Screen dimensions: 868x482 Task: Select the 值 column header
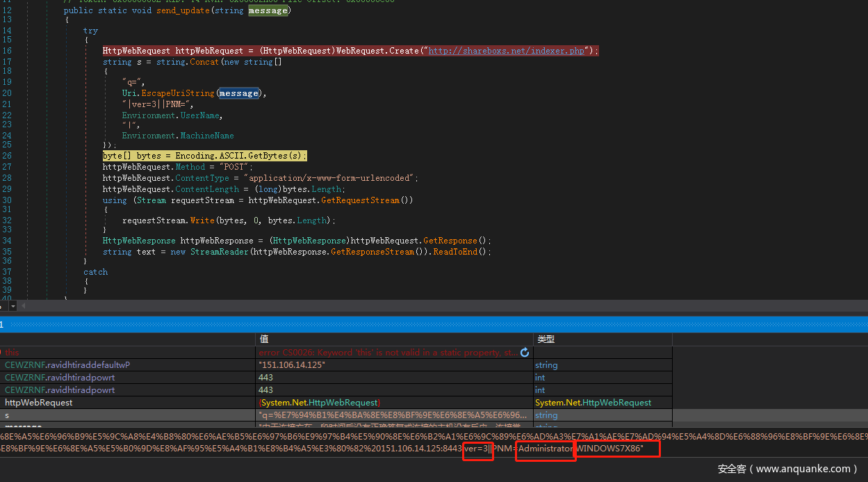[264, 339]
